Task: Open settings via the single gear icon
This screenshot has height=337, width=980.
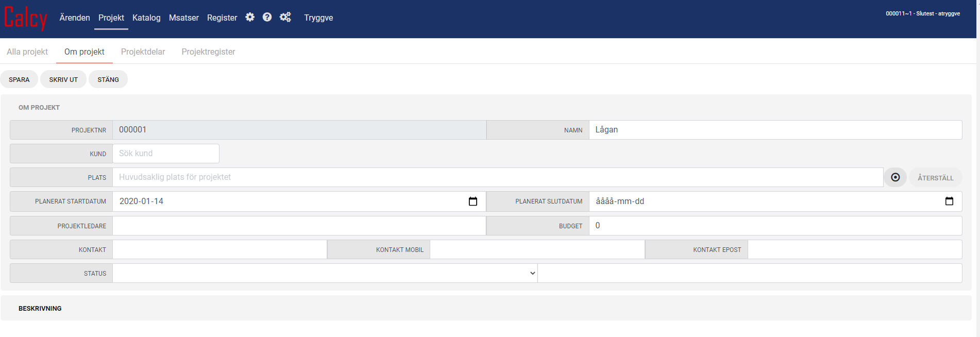Action: click(250, 18)
